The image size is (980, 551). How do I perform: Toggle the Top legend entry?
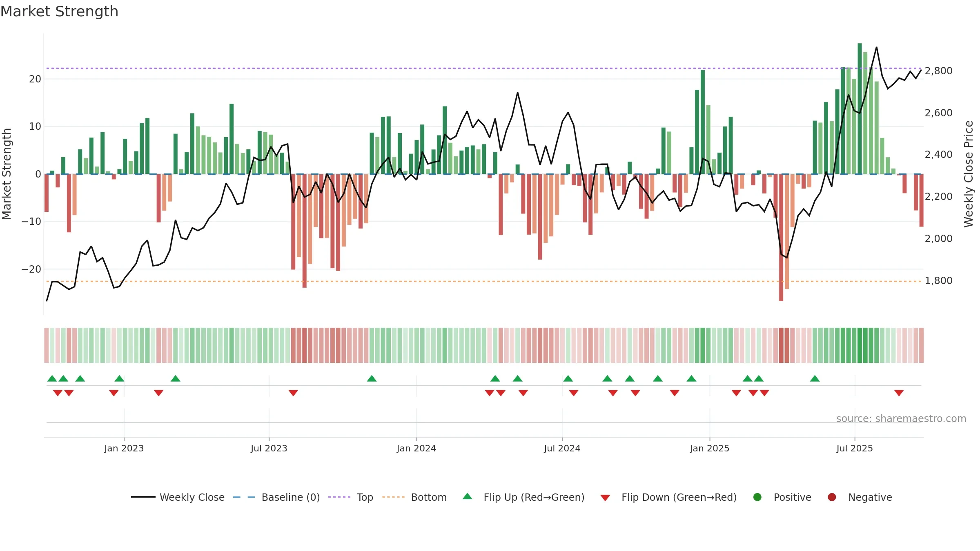(x=351, y=497)
